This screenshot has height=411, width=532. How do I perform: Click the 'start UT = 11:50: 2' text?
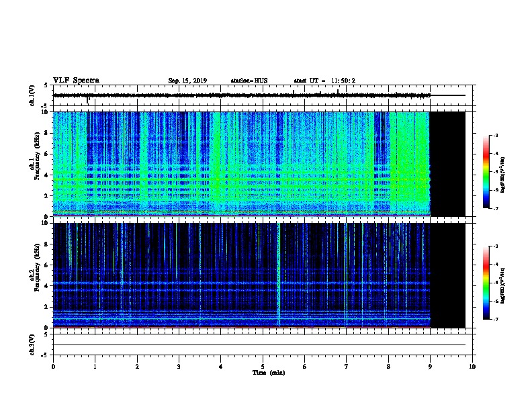[324, 81]
